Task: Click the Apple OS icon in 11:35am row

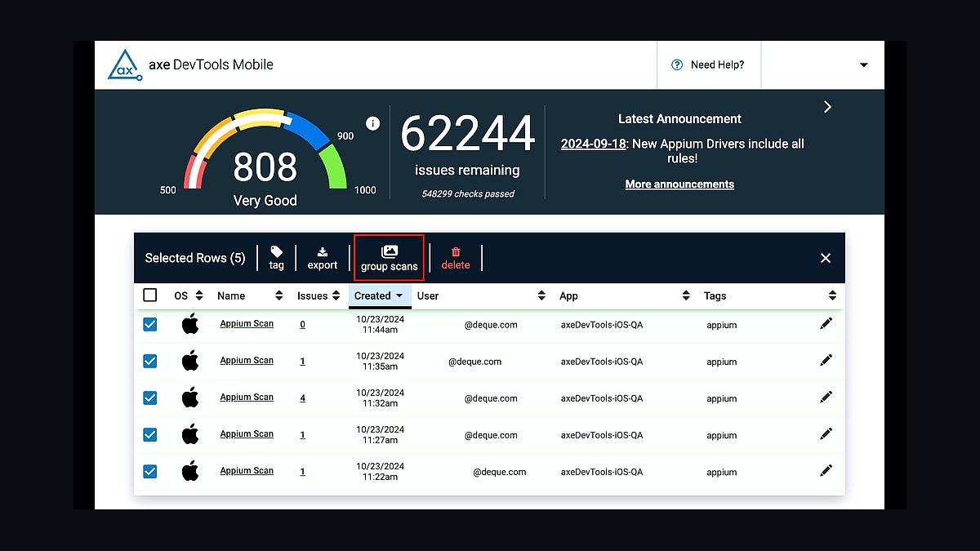Action: tap(190, 360)
